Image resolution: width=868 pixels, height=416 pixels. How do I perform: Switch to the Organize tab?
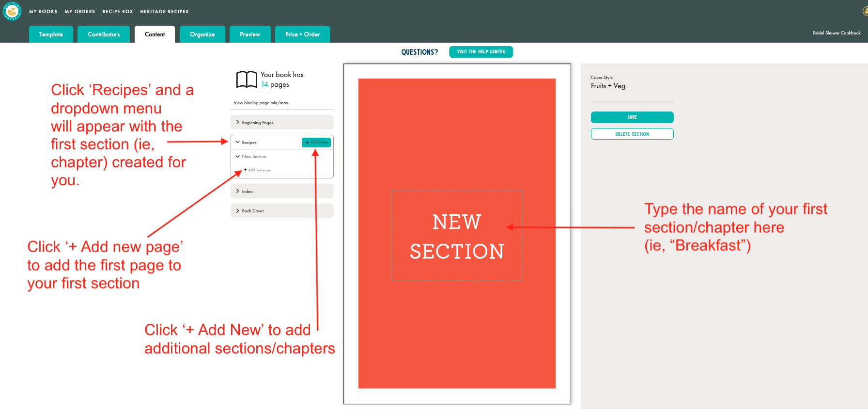(x=202, y=34)
